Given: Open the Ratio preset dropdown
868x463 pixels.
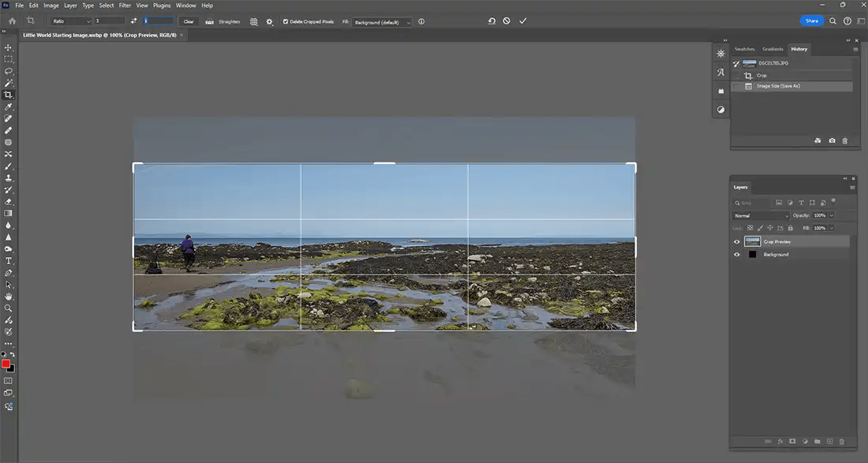Looking at the screenshot, I should point(71,21).
